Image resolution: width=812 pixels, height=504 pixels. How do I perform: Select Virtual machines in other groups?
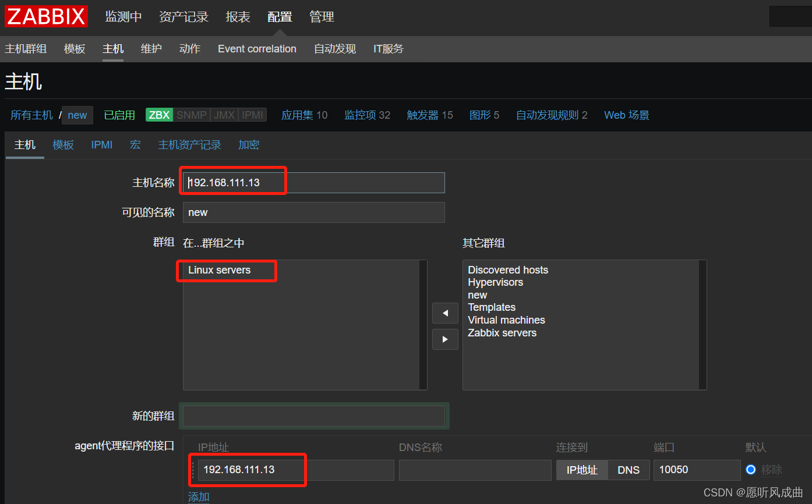[507, 320]
